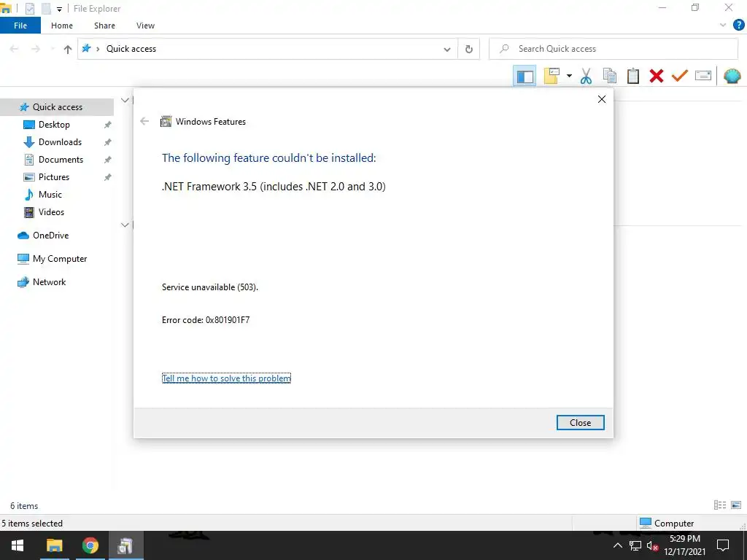Viewport: 747px width, 560px height.
Task: Expand the breadcrumb chevron before Quick access
Action: 98,49
